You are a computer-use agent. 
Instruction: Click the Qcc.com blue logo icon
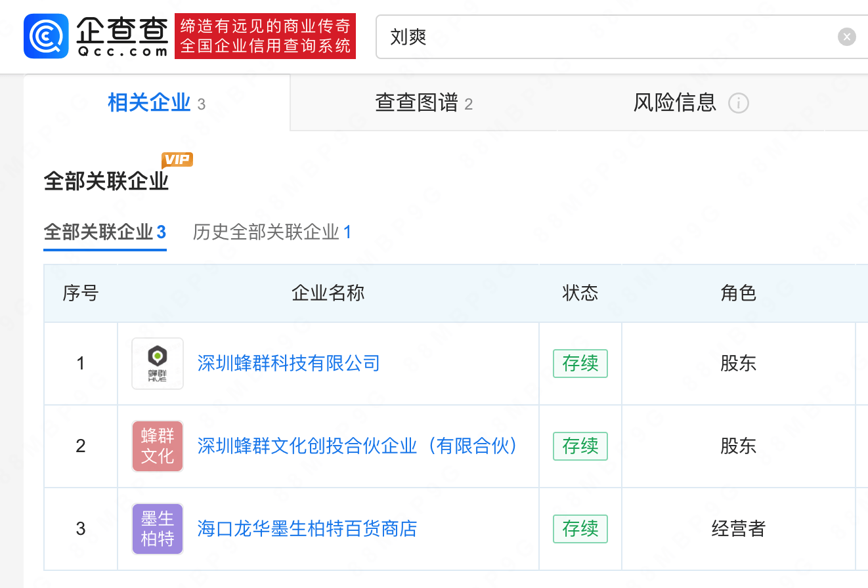46,36
